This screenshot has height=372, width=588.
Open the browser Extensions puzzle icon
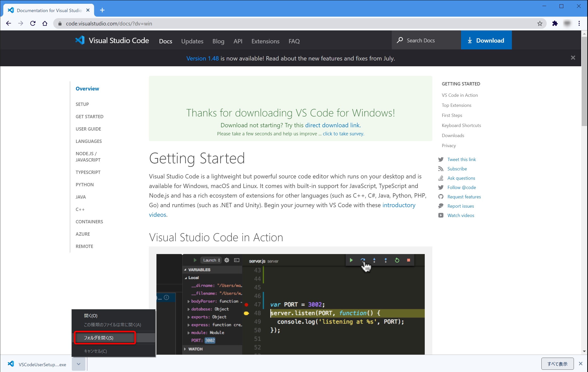555,23
